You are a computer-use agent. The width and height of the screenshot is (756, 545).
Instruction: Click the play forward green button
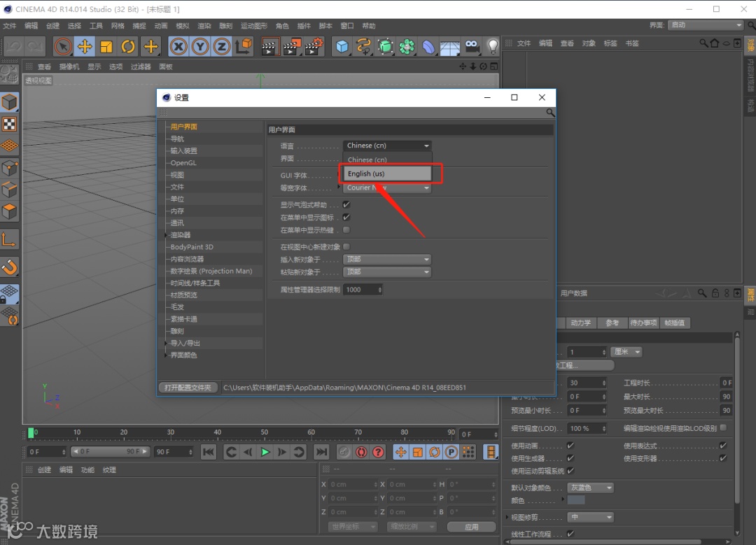(x=265, y=452)
